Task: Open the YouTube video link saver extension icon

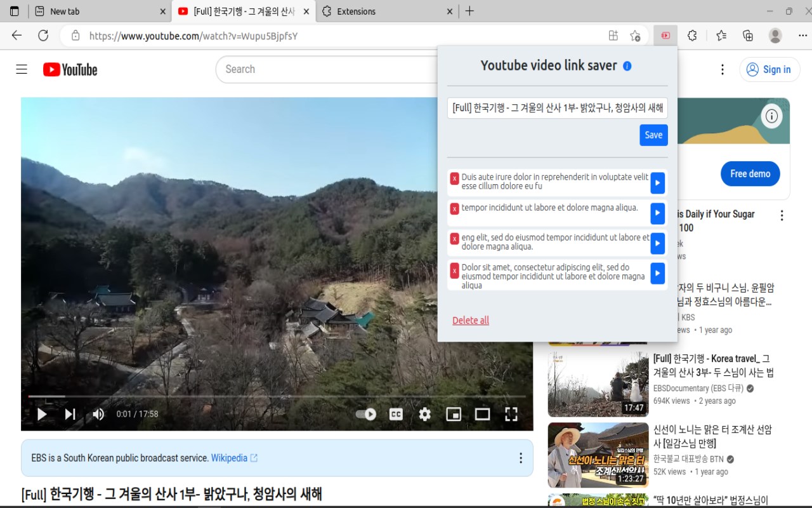Action: [665, 36]
